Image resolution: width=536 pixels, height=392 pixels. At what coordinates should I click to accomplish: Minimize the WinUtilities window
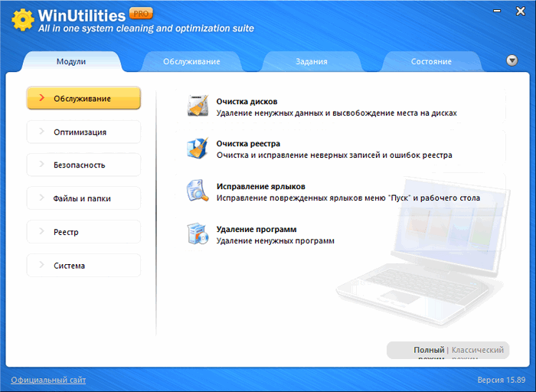[x=498, y=11]
